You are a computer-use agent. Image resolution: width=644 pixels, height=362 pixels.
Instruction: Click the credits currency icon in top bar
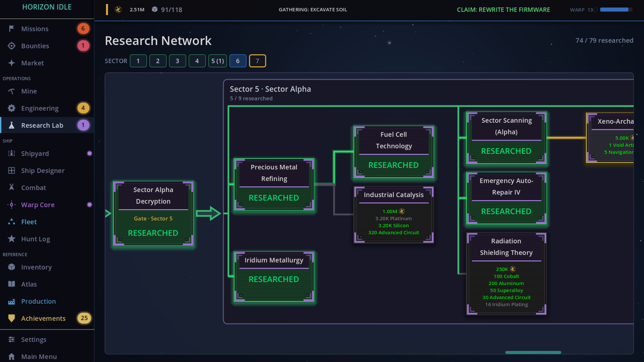tap(118, 9)
